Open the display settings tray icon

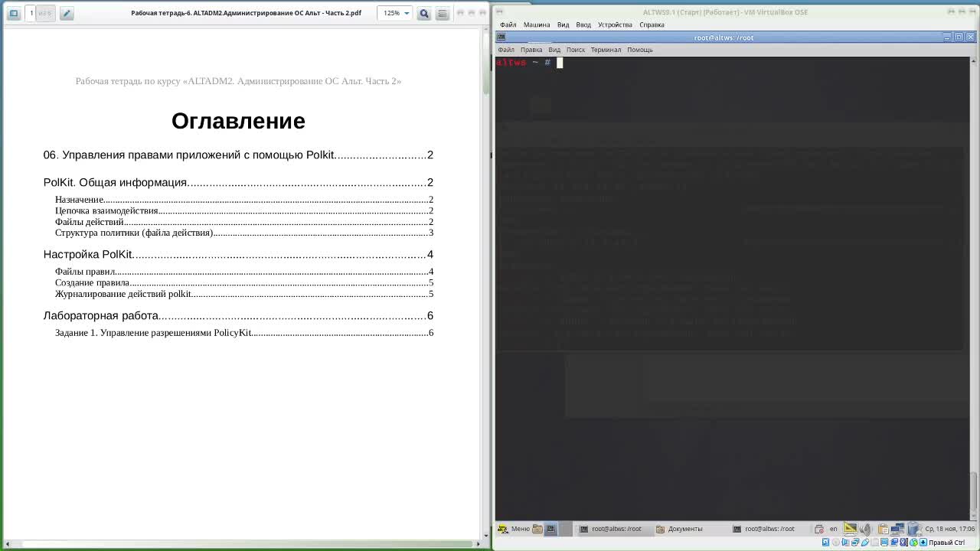tap(851, 529)
